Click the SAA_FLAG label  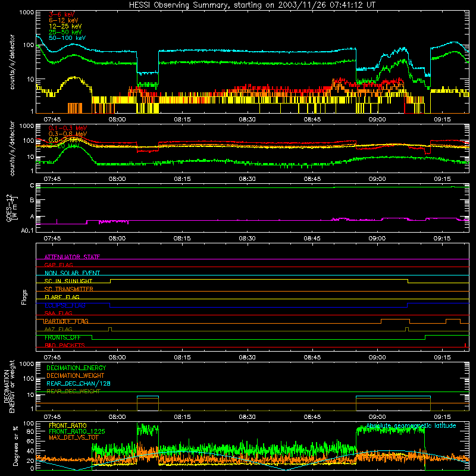[x=58, y=313]
